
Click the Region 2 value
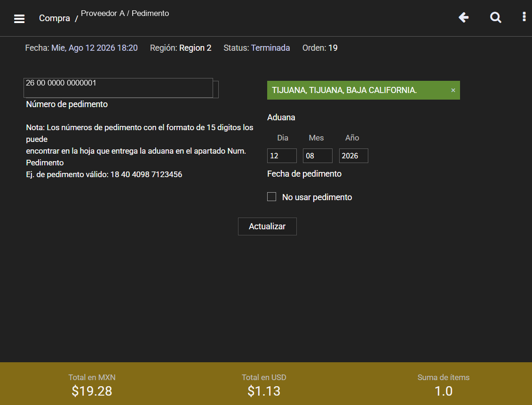[x=195, y=48]
